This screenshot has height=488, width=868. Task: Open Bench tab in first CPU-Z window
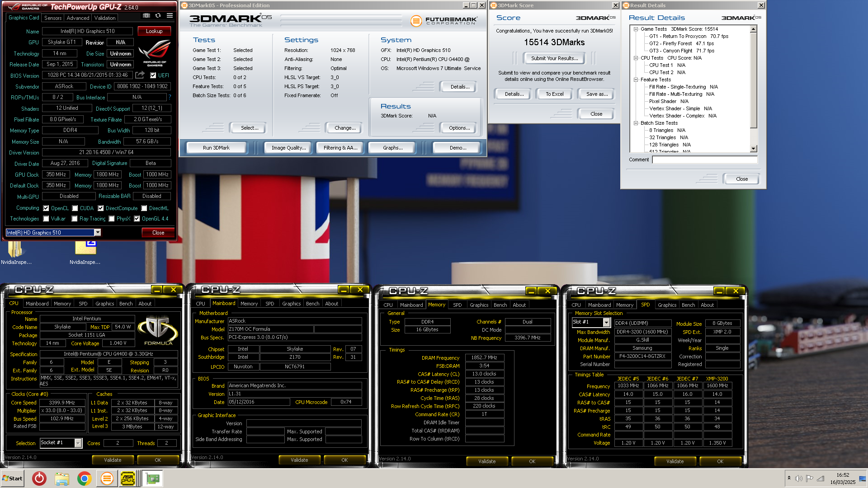[126, 304]
